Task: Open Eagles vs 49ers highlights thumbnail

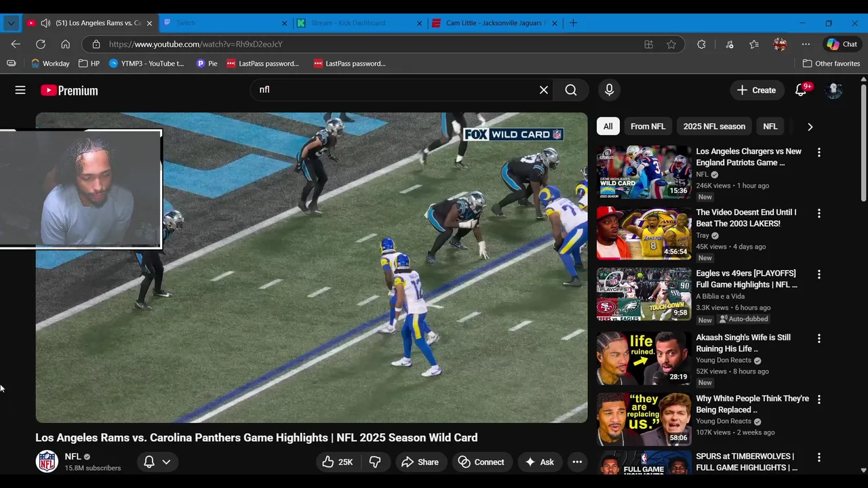Action: [644, 293]
